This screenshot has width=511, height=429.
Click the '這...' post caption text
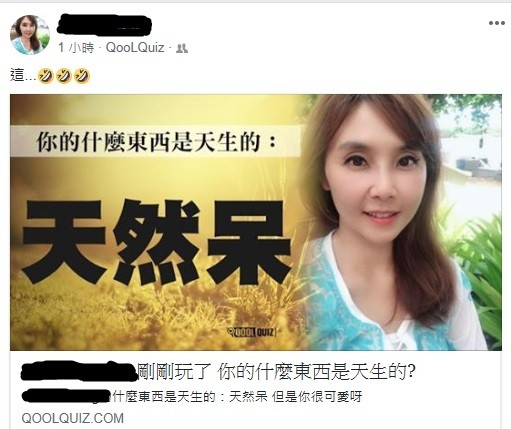23,75
